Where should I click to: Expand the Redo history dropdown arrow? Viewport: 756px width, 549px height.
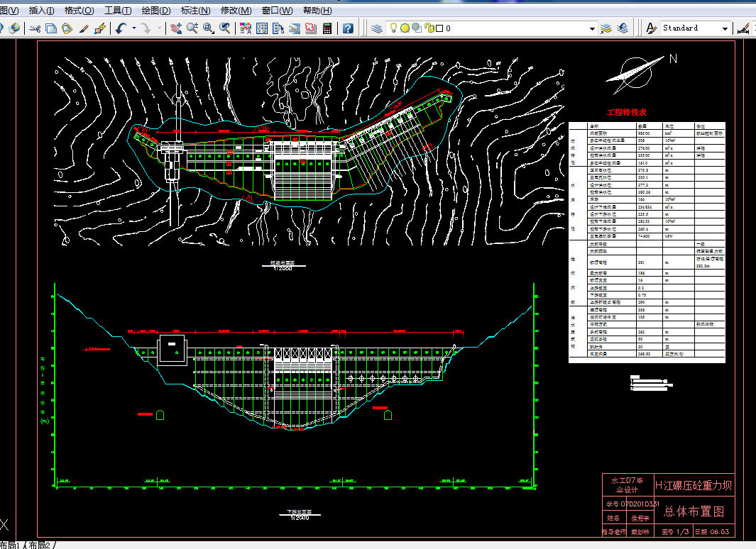(x=160, y=28)
